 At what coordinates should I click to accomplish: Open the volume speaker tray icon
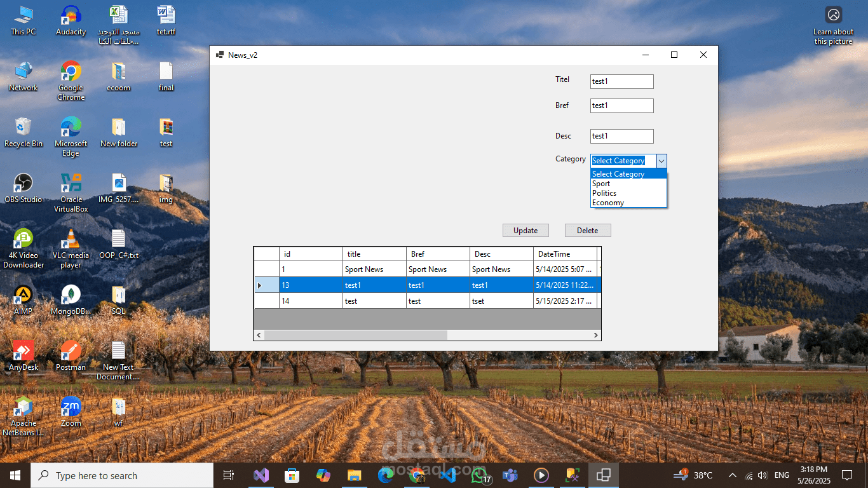[x=763, y=475]
